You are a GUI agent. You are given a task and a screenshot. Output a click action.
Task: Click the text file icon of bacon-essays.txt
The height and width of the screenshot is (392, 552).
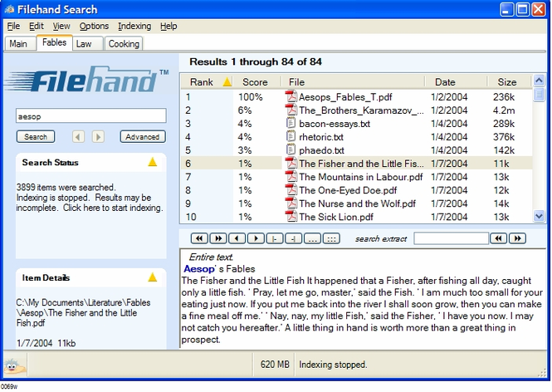pyautogui.click(x=291, y=123)
